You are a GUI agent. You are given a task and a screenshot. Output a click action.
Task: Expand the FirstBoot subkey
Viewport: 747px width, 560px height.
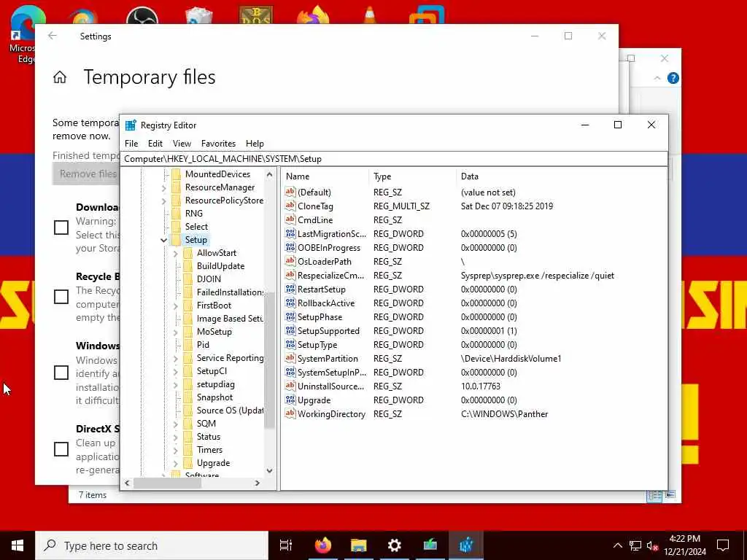175,306
